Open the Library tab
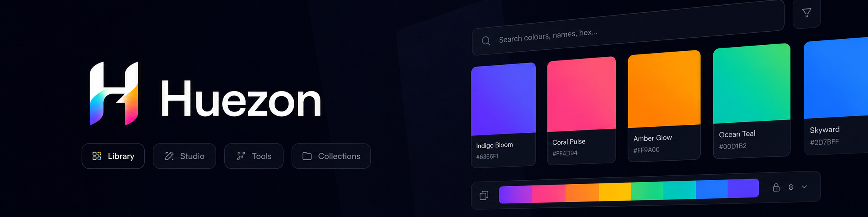868x217 pixels. tap(113, 156)
